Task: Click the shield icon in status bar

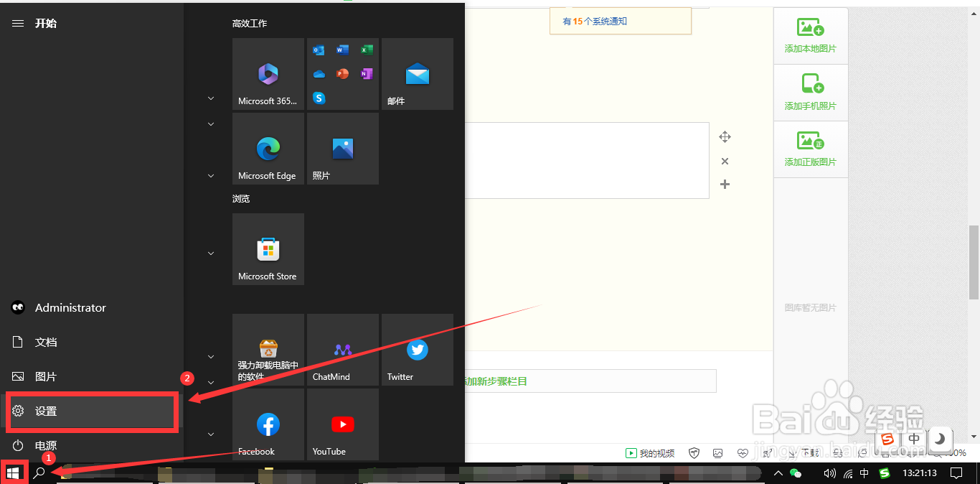Action: [x=694, y=453]
